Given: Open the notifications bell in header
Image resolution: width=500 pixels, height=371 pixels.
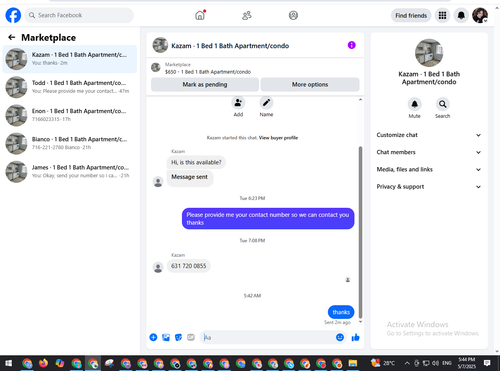Looking at the screenshot, I should click(x=461, y=15).
